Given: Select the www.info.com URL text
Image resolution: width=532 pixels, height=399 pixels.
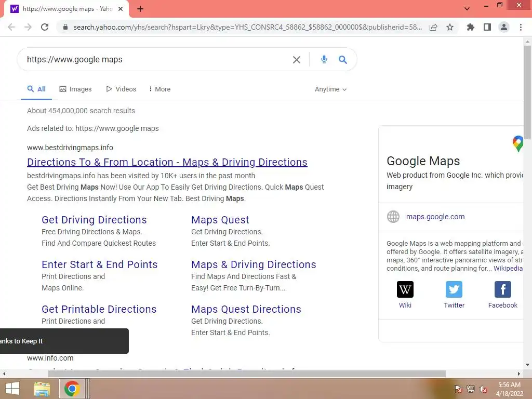Looking at the screenshot, I should [50, 358].
